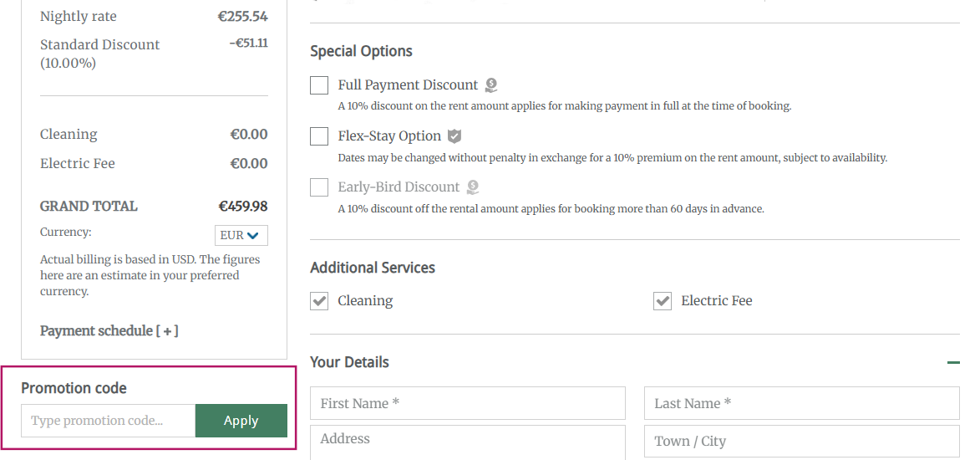Focus the First Name field
This screenshot has width=980, height=460.
[467, 403]
